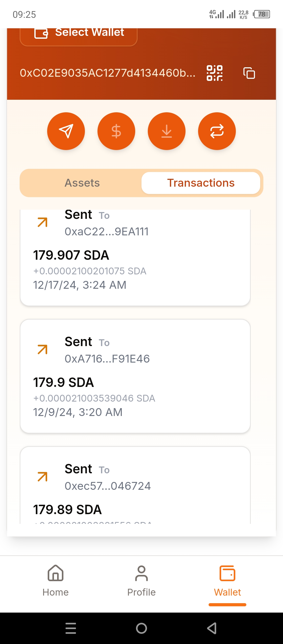This screenshot has width=283, height=644.
Task: Tap the Send paper-plane icon
Action: [x=66, y=131]
